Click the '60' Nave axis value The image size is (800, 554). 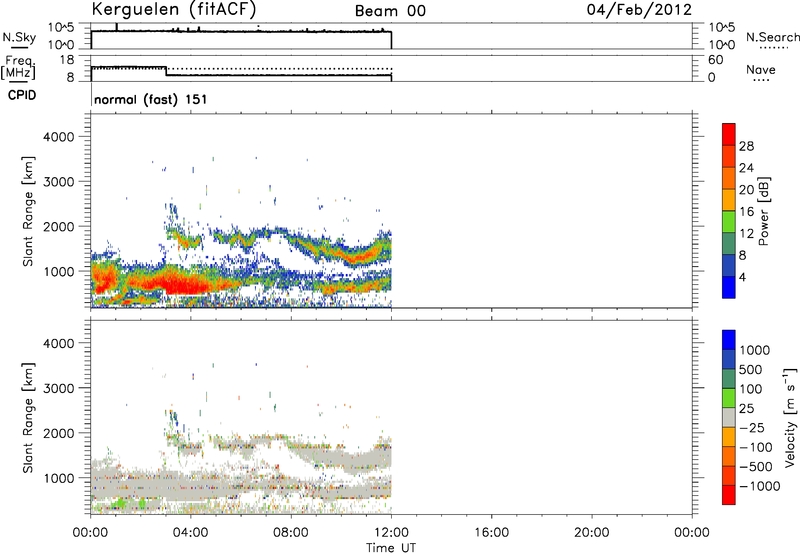(716, 60)
